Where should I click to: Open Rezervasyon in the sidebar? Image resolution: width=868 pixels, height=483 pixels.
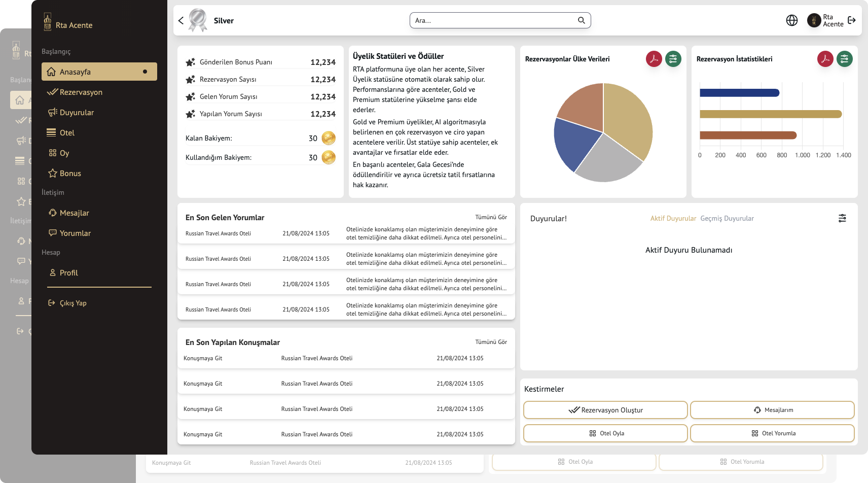pyautogui.click(x=81, y=92)
